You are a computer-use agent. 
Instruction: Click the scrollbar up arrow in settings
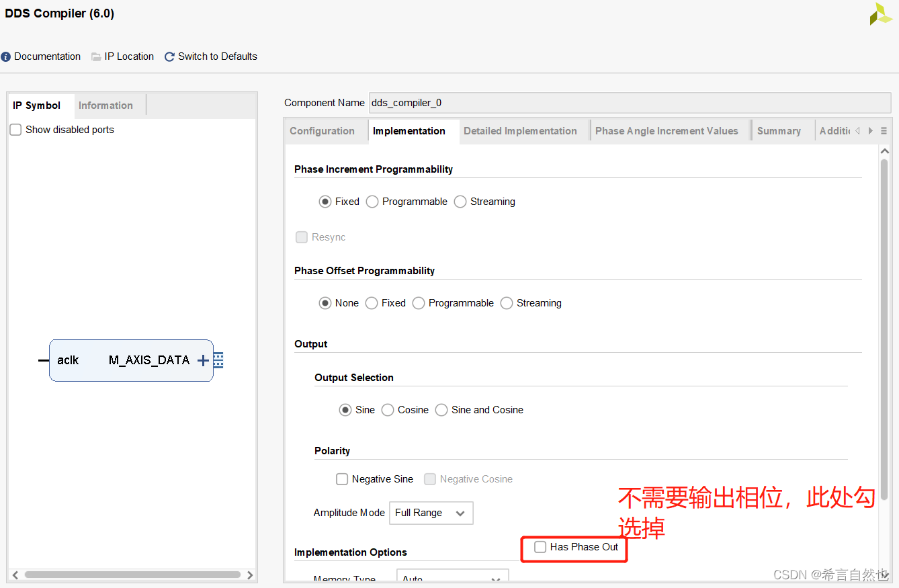pyautogui.click(x=884, y=152)
